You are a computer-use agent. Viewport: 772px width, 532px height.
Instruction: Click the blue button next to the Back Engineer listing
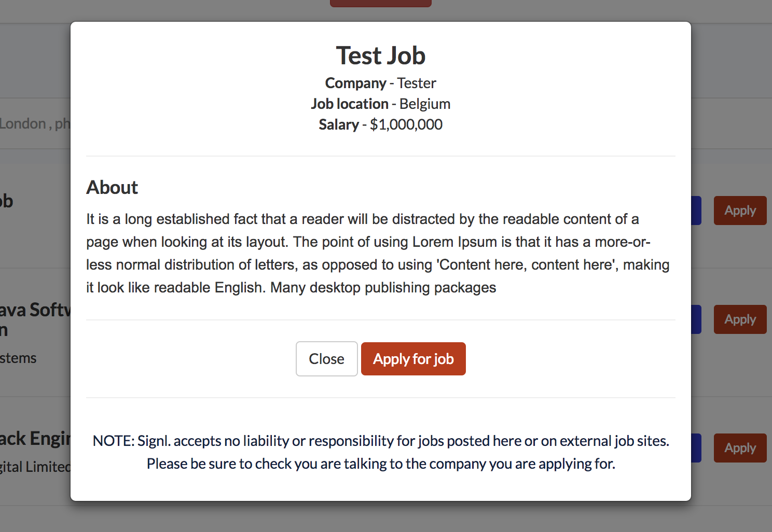coord(695,447)
